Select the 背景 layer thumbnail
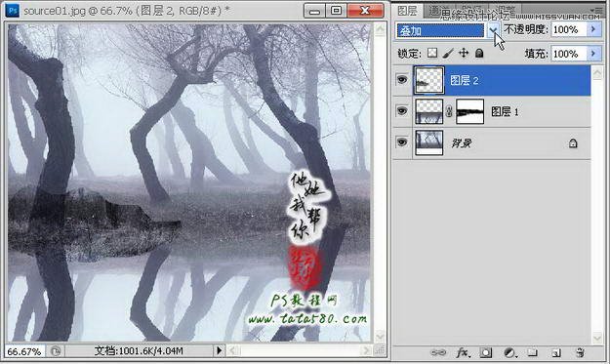Image resolution: width=610 pixels, height=364 pixels. (x=428, y=142)
